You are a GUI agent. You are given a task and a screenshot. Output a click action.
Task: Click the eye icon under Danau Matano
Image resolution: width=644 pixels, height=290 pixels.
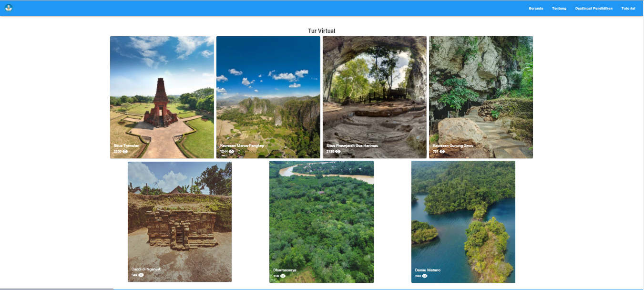coord(425,276)
